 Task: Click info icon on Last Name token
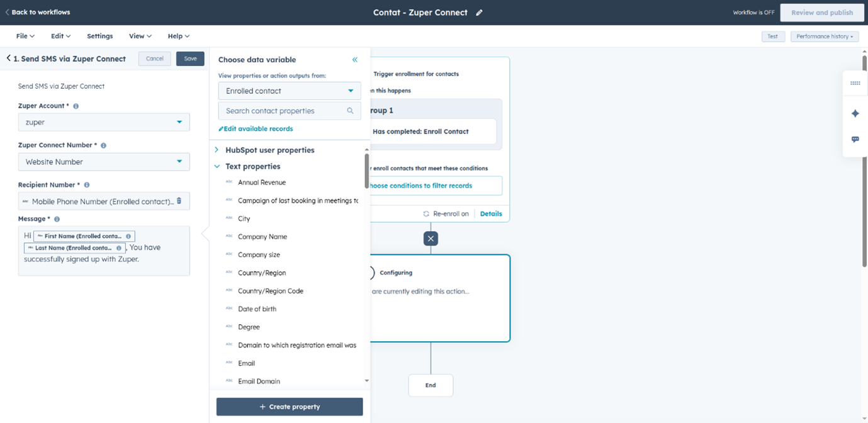coord(119,248)
